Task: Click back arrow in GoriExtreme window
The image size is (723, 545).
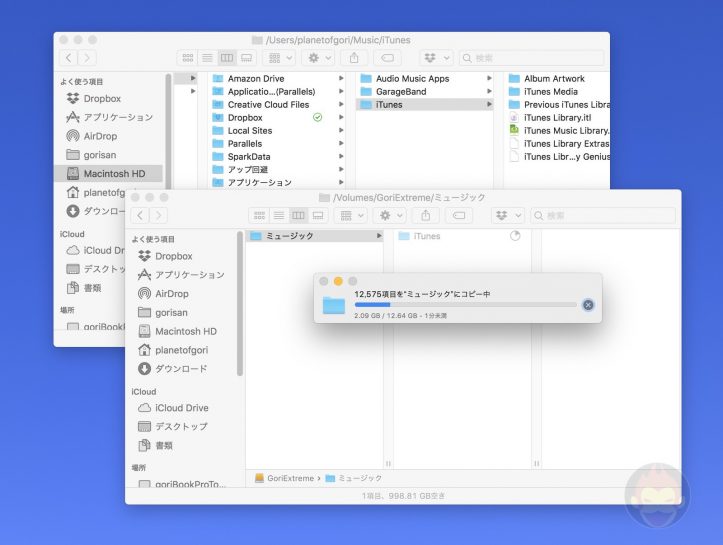Action: [x=140, y=215]
